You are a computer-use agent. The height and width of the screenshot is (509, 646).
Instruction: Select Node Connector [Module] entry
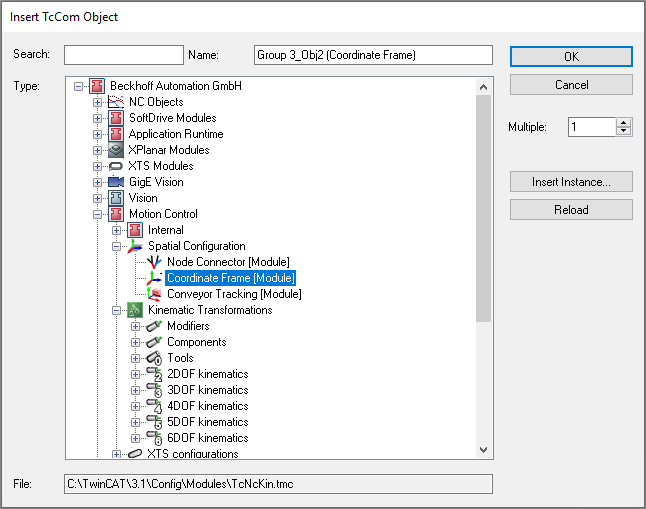[228, 262]
